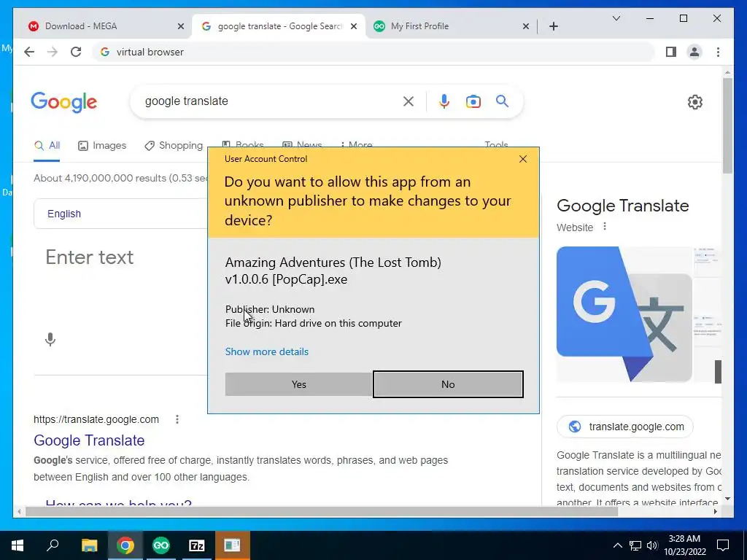The image size is (747, 560).
Task: Click https://translate.google.com URL text
Action: coord(96,419)
